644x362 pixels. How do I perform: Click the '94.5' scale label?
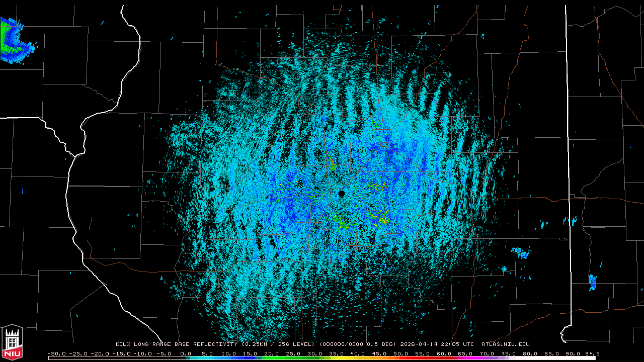592,353
